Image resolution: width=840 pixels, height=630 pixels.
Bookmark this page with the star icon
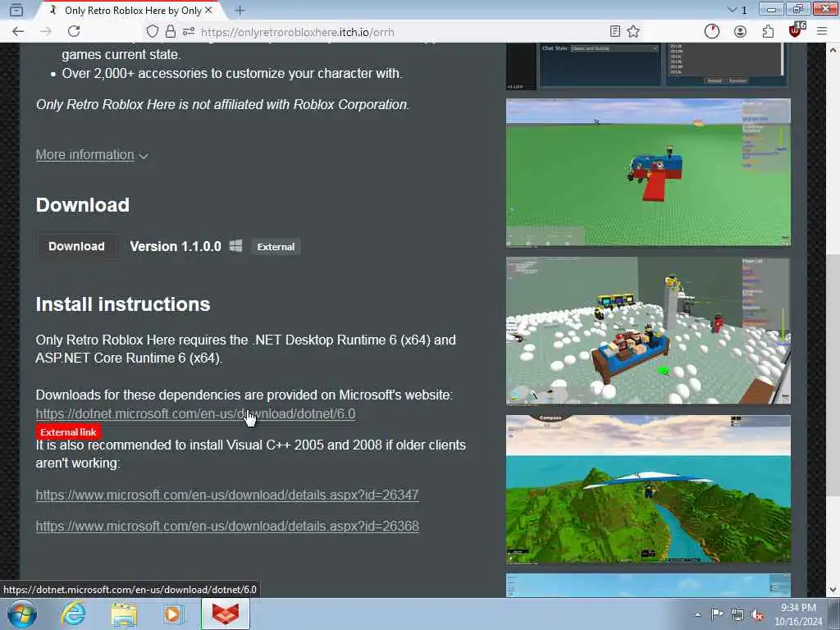pos(633,32)
